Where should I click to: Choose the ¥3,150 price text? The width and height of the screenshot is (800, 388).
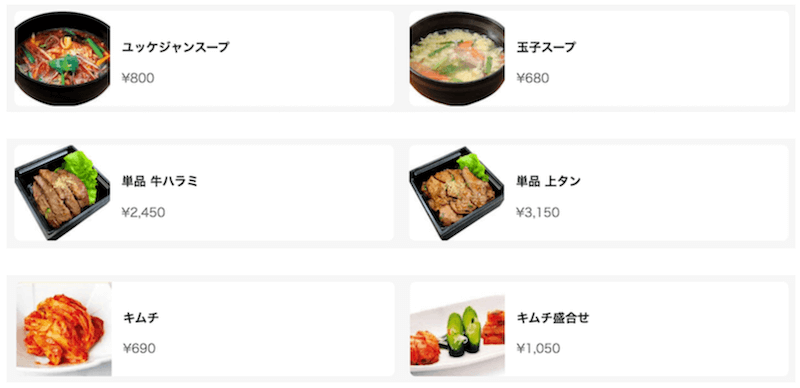coord(538,212)
